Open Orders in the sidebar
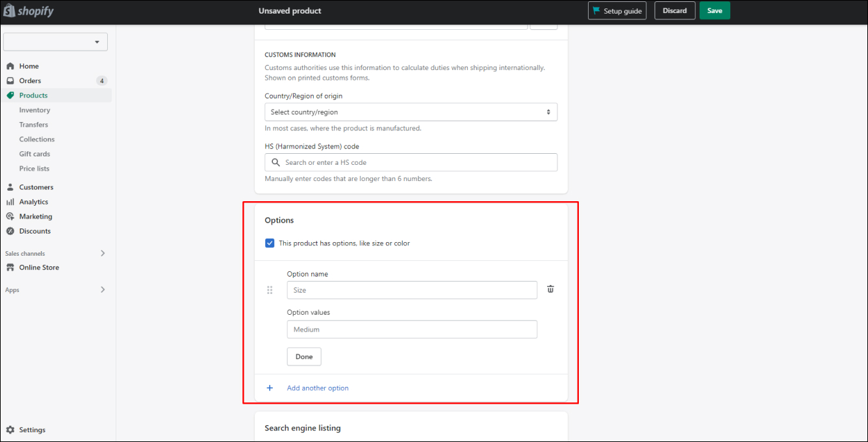Image resolution: width=868 pixels, height=442 pixels. click(30, 81)
